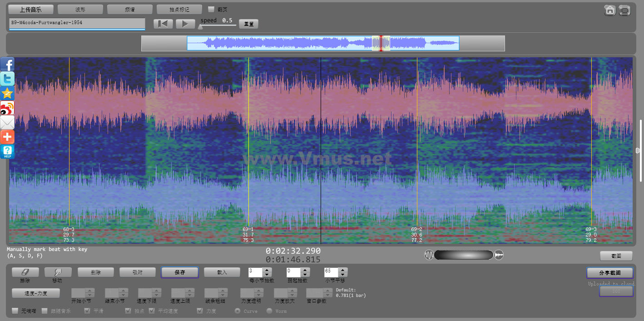Screen dimensions: 644x321
Task: Click the 吸附 snap button
Action: [138, 272]
